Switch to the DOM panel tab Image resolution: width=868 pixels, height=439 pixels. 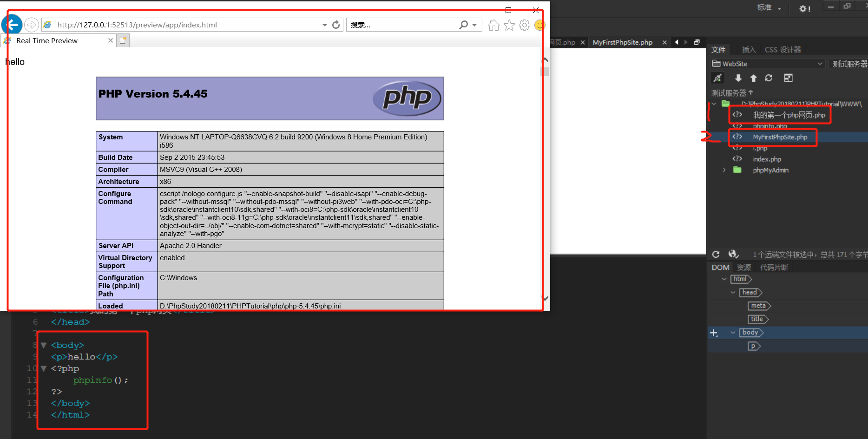tap(720, 268)
